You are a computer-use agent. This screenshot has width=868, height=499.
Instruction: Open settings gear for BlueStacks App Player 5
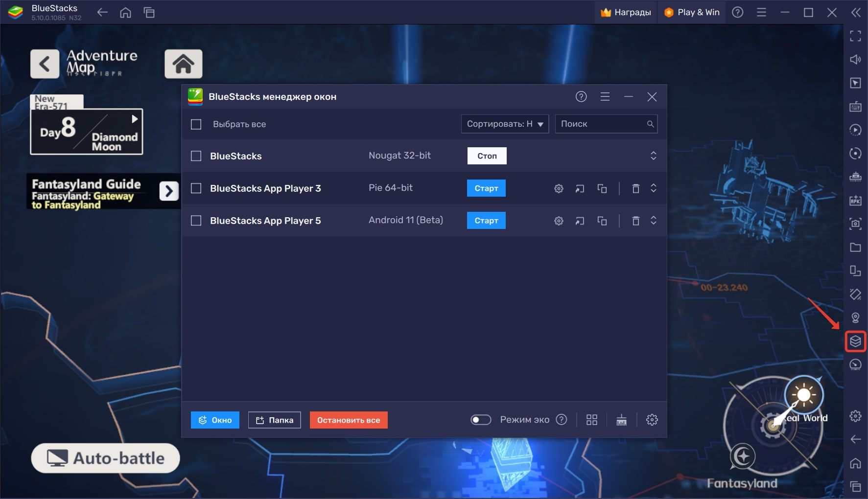[559, 221]
